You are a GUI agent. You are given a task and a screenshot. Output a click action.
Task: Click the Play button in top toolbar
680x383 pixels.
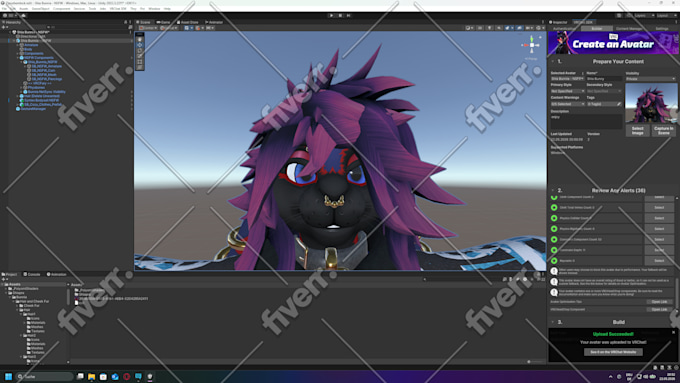coord(332,16)
